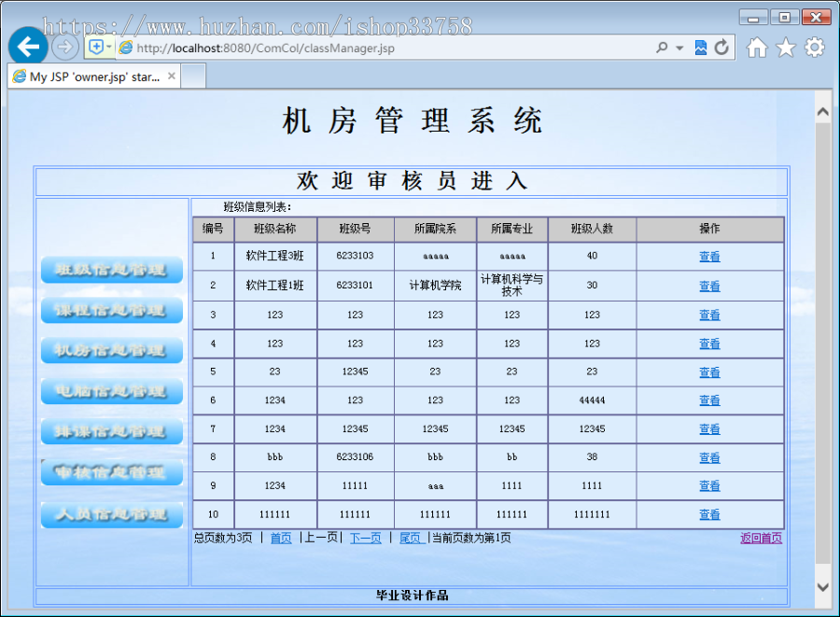Click inside the address bar URL field

(373, 46)
